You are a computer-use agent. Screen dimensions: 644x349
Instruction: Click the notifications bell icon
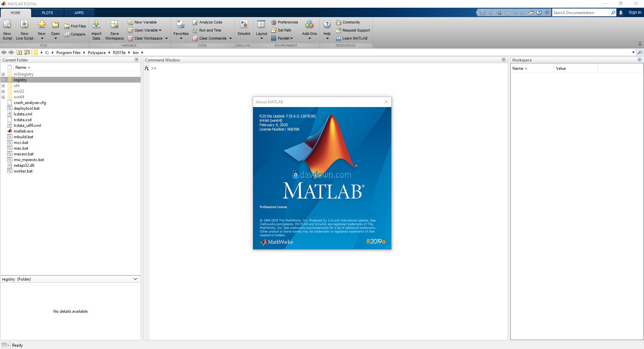point(621,12)
